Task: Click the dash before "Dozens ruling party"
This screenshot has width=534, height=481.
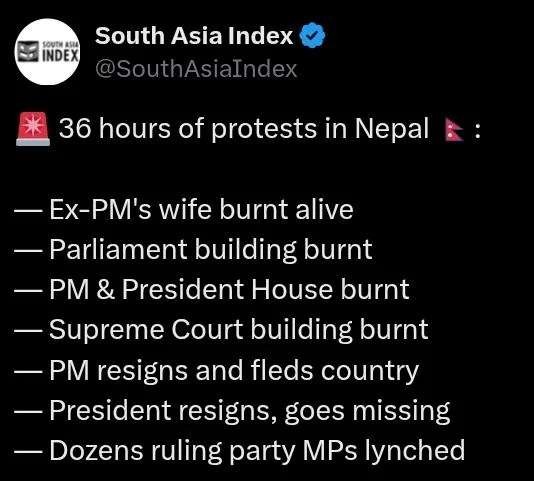Action: [28, 452]
